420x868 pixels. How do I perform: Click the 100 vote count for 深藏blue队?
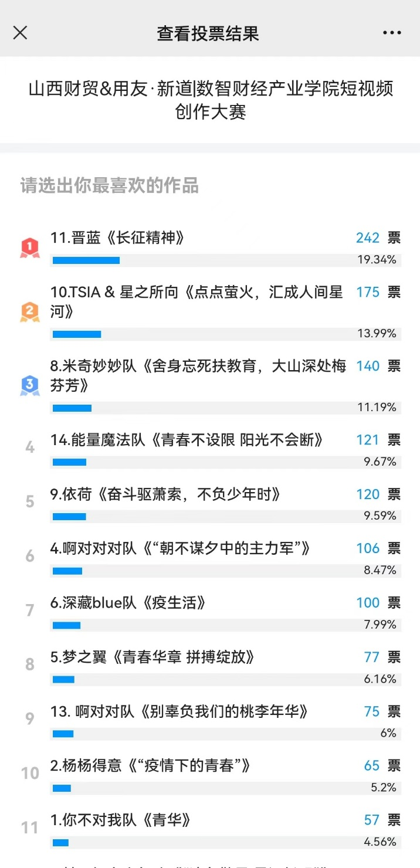(x=368, y=603)
